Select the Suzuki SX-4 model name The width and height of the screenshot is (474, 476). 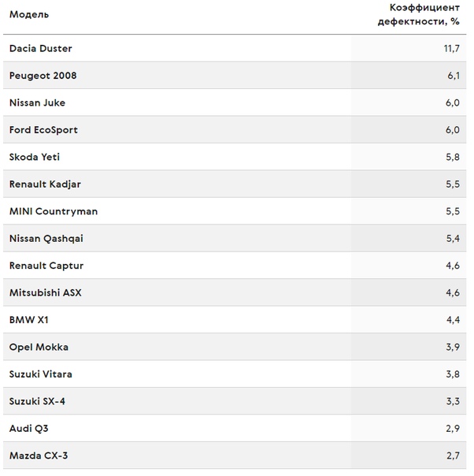pyautogui.click(x=37, y=401)
